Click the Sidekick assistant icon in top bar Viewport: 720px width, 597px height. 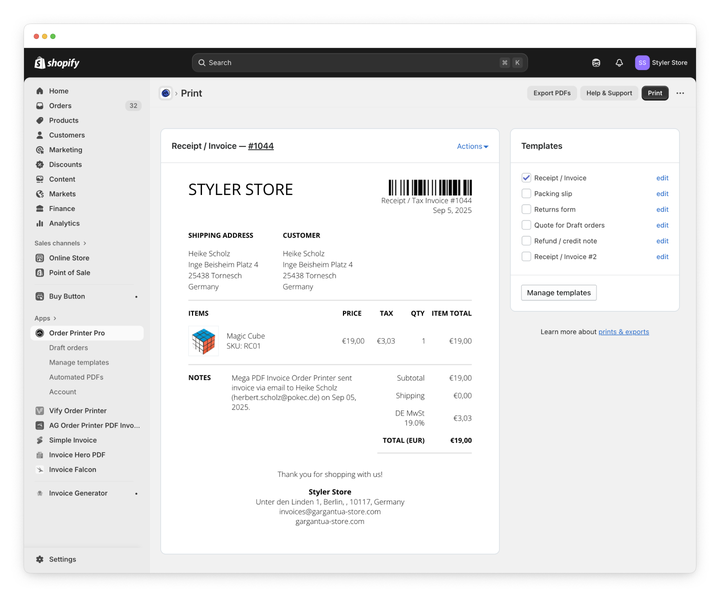(596, 63)
